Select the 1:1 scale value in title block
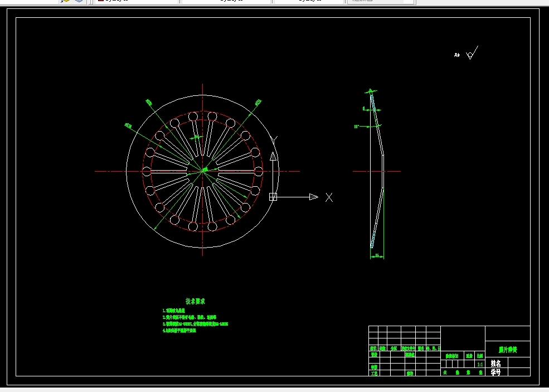The height and width of the screenshot is (392, 549). (480, 363)
